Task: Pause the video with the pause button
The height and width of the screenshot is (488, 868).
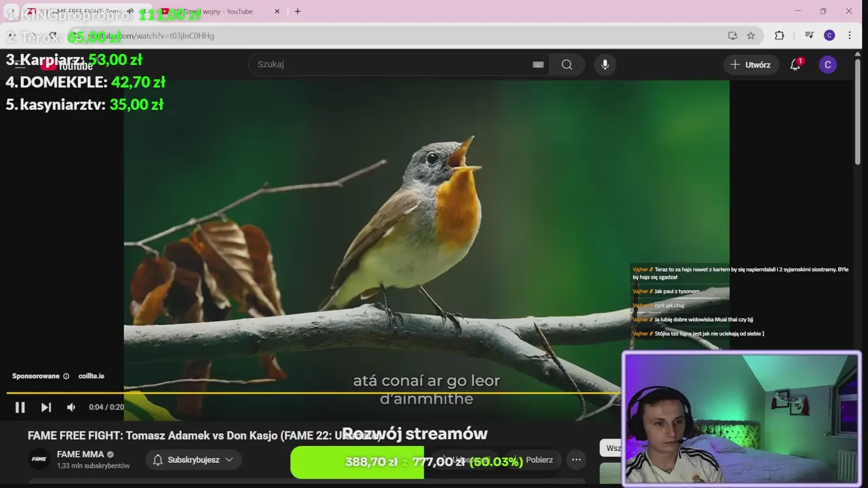Action: click(20, 407)
